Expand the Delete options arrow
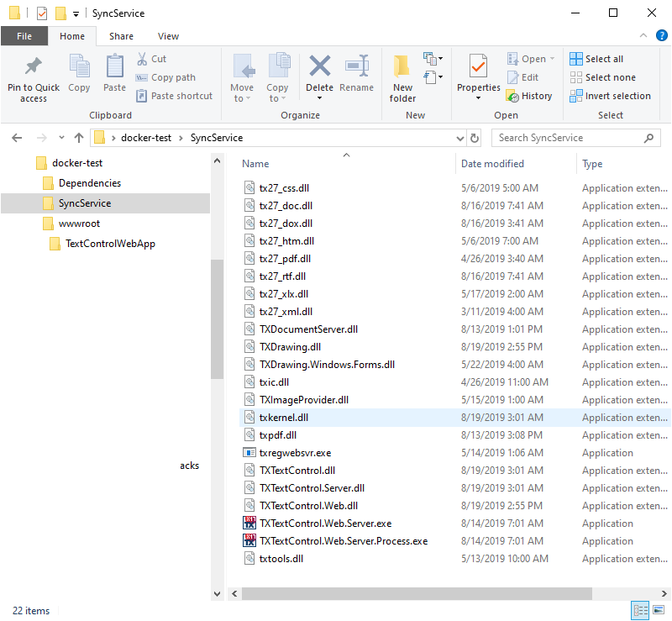 (x=319, y=98)
